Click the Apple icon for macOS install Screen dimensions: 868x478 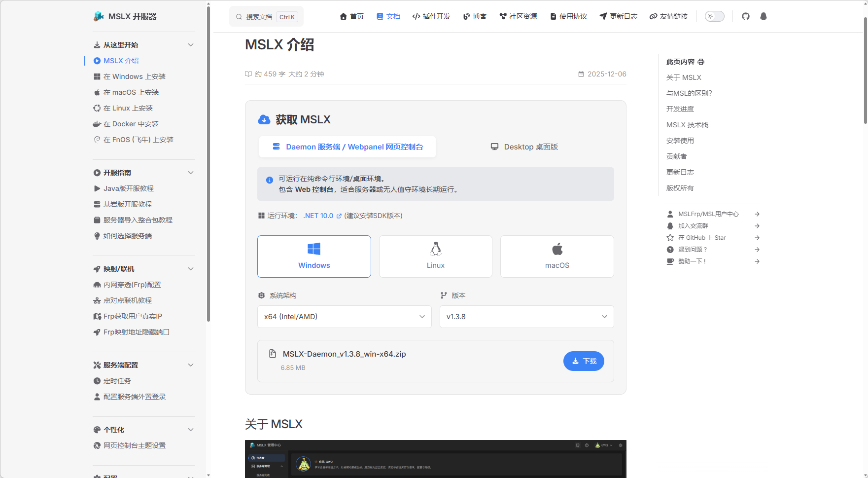point(97,92)
